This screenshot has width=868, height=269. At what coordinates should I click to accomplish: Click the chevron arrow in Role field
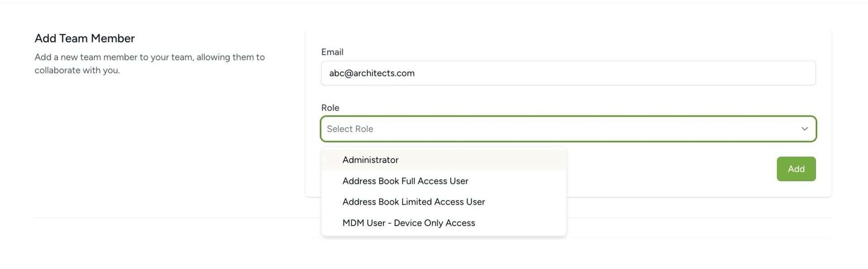(805, 129)
